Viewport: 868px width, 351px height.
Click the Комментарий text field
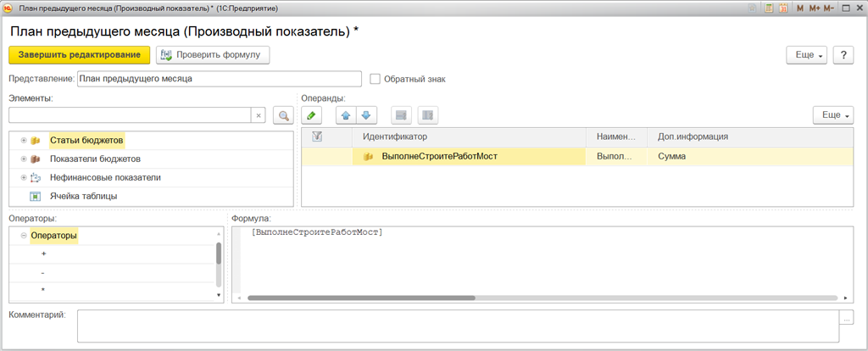tap(459, 326)
